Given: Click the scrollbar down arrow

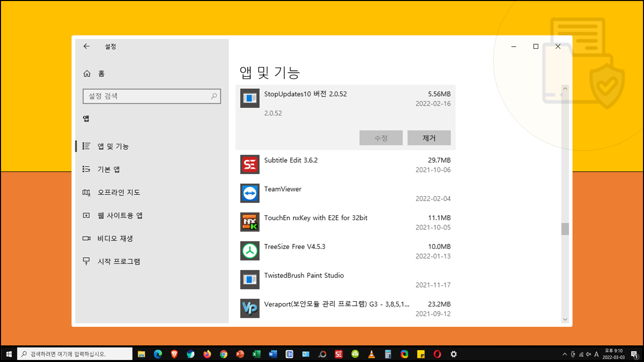Looking at the screenshot, I should pyautogui.click(x=565, y=319).
